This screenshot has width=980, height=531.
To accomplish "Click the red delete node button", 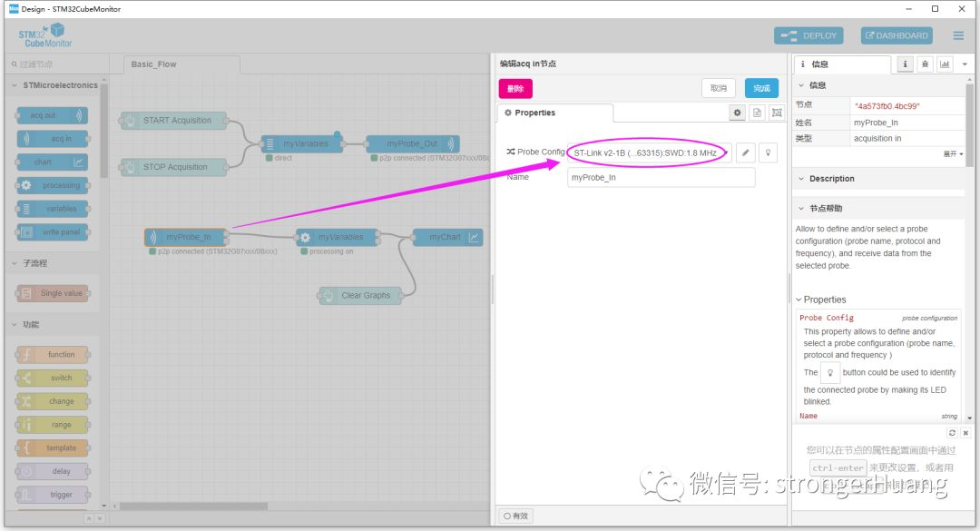I will pyautogui.click(x=515, y=89).
